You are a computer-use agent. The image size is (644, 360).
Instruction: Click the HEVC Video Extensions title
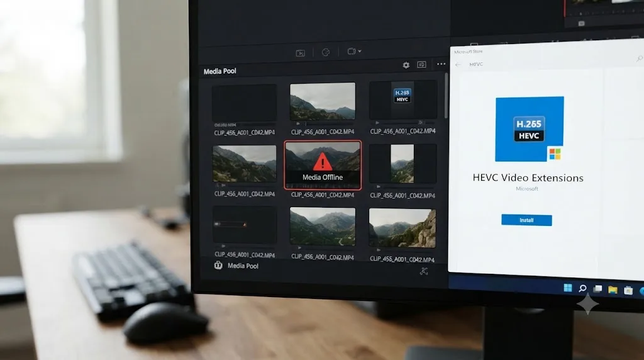tap(528, 177)
